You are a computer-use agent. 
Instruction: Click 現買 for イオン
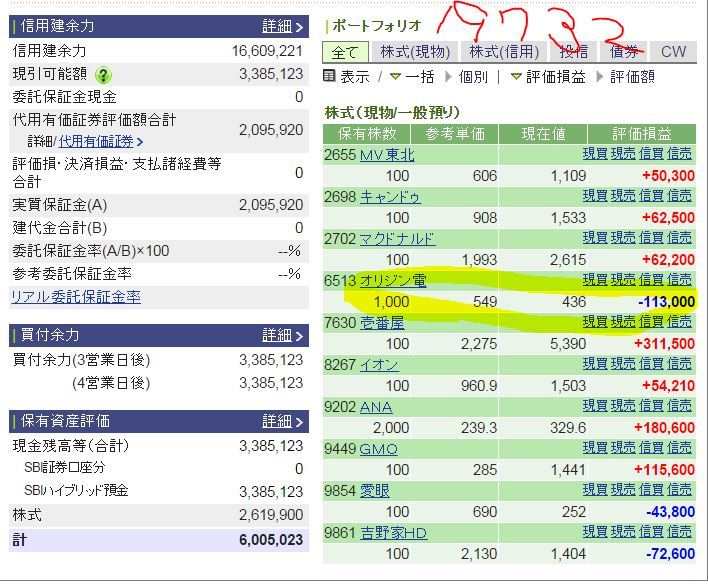(595, 364)
